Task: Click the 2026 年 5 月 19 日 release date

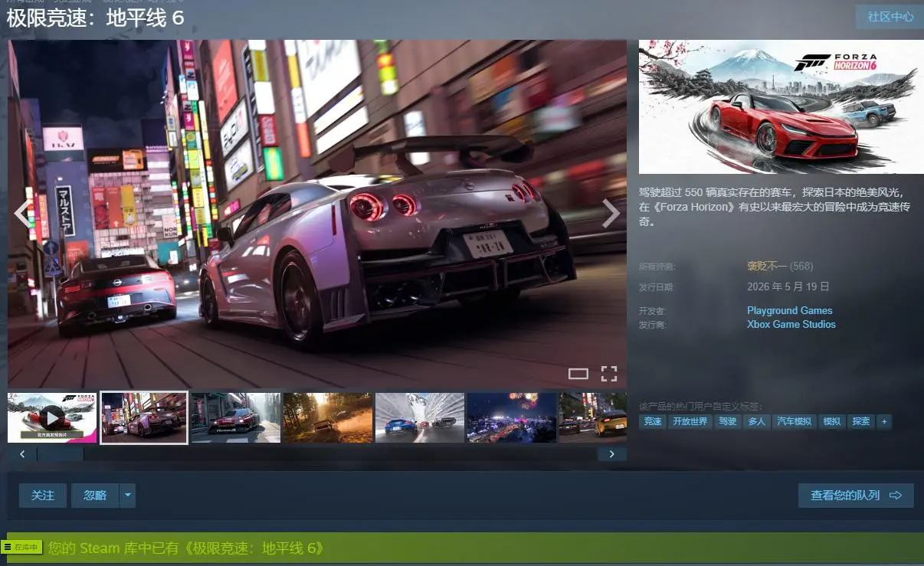Action: point(788,287)
